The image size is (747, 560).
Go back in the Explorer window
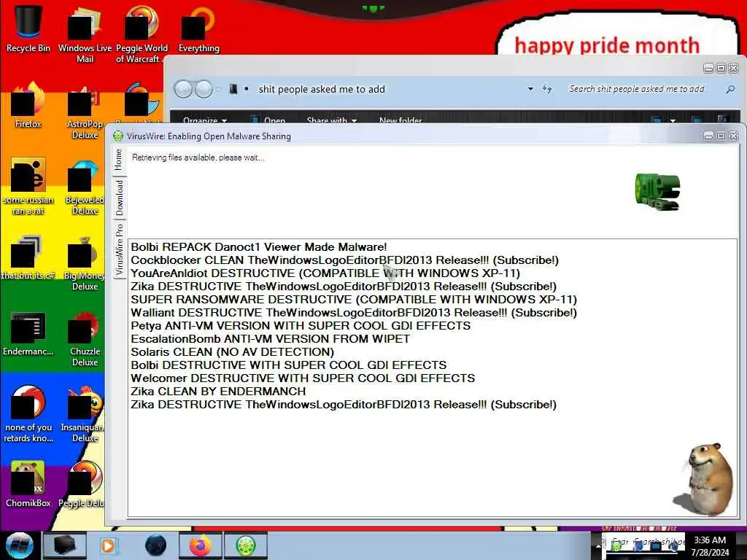point(183,89)
